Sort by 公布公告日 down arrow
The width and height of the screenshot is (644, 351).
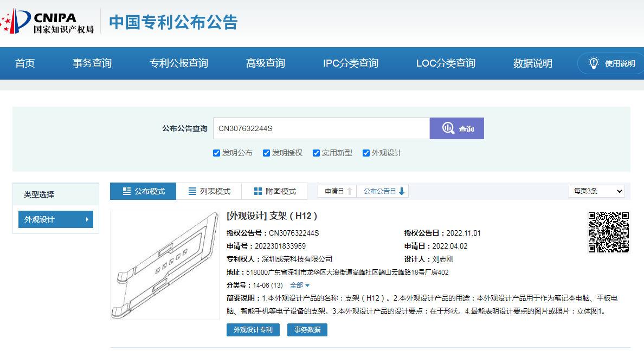click(x=402, y=191)
